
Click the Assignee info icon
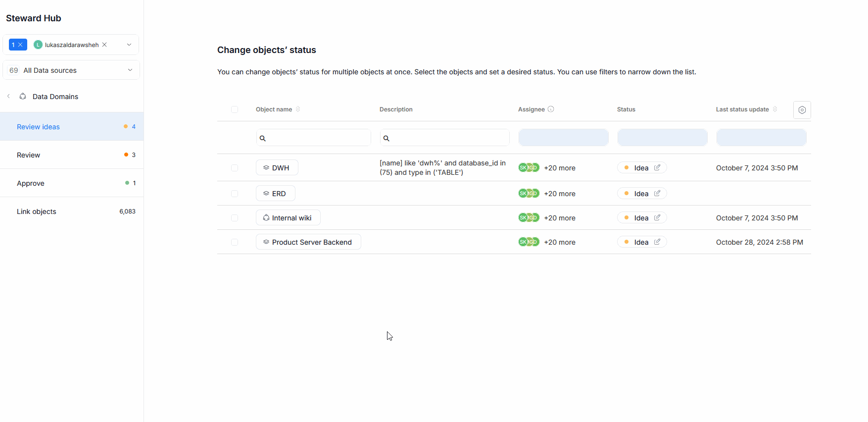tap(551, 109)
